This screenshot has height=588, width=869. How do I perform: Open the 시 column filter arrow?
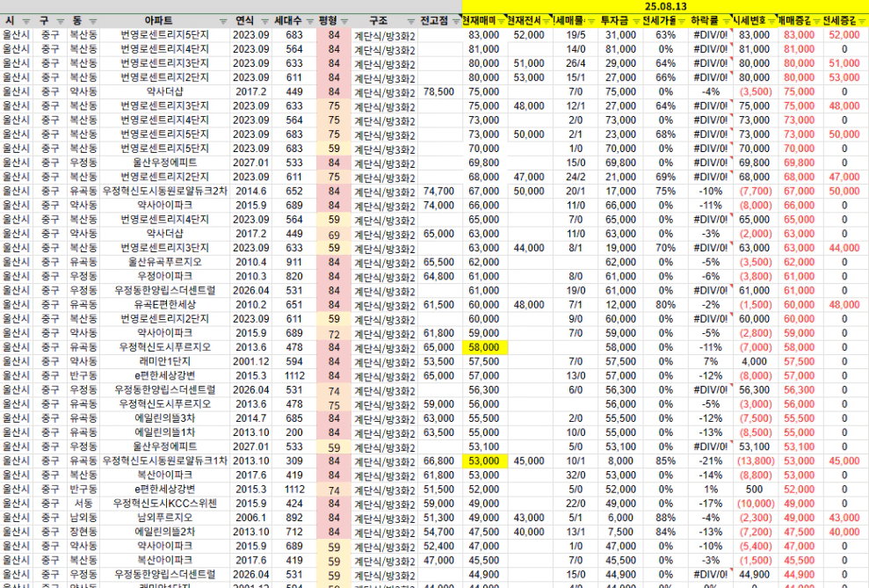[x=25, y=20]
